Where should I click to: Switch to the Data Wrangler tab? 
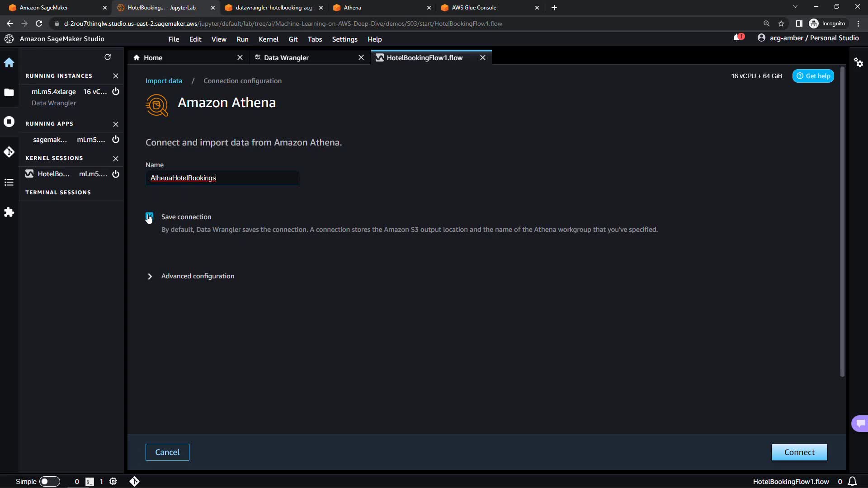point(286,58)
